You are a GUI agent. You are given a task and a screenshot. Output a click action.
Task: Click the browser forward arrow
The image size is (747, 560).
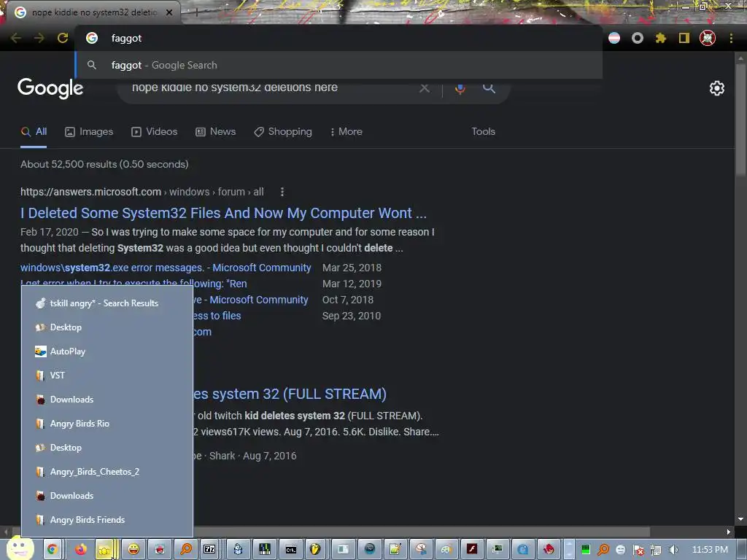point(39,38)
